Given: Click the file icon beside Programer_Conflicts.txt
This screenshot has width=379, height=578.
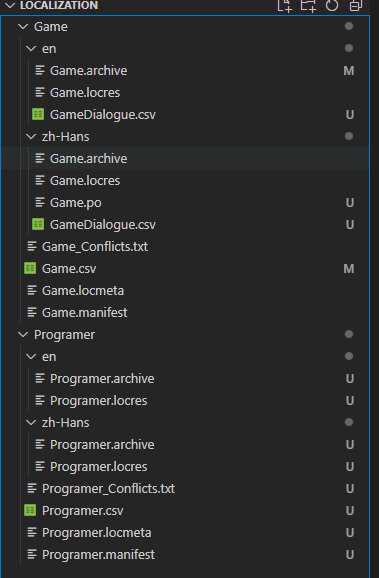Looking at the screenshot, I should (32, 488).
